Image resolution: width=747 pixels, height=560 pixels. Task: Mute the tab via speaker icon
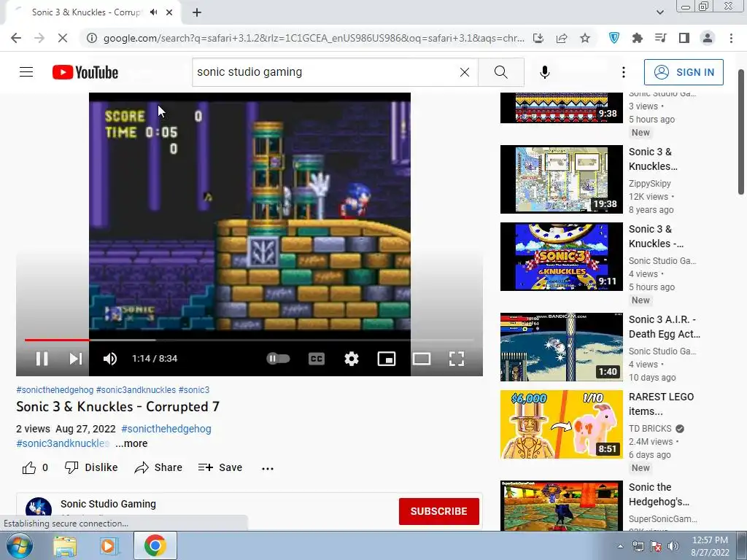point(153,12)
